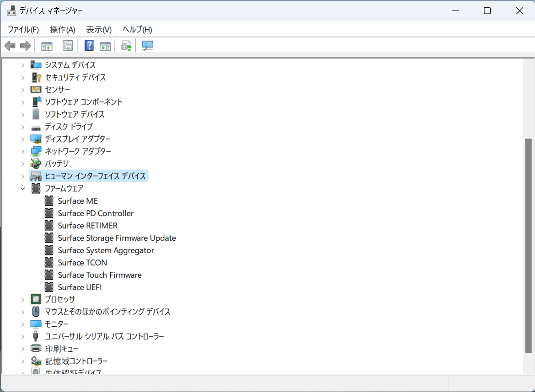
Task: Select the ソフトウェア デバイス label
Action: [x=75, y=114]
